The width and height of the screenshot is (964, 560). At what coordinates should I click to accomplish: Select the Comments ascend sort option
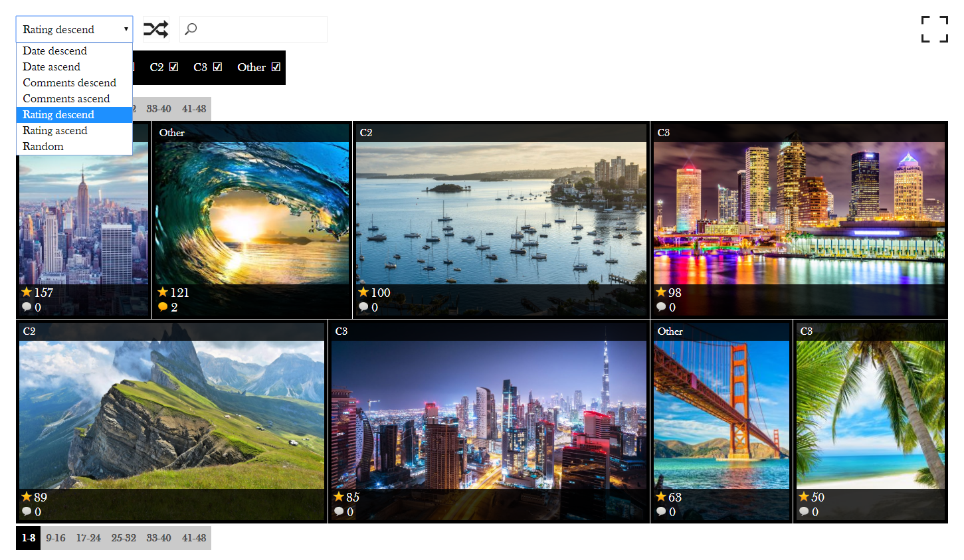coord(74,98)
